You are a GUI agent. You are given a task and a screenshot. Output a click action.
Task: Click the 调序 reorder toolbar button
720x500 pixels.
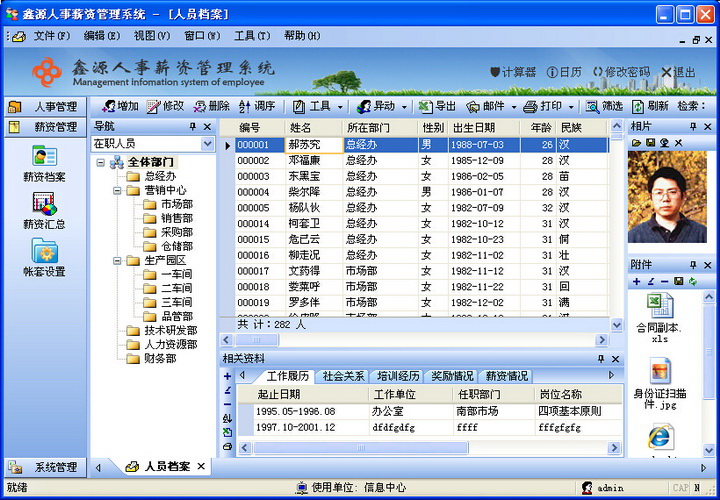257,107
